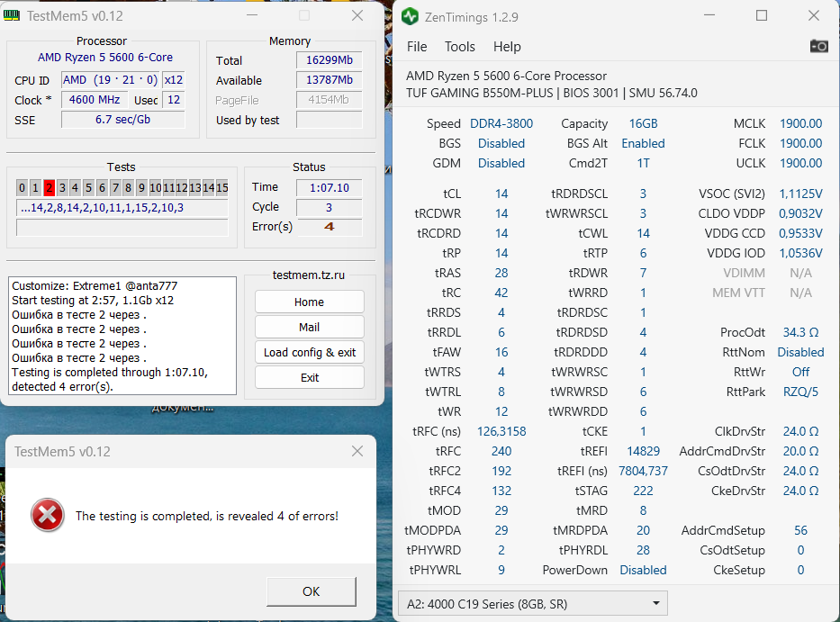Open the Help menu in ZenTimings
The height and width of the screenshot is (622, 840).
pos(507,47)
